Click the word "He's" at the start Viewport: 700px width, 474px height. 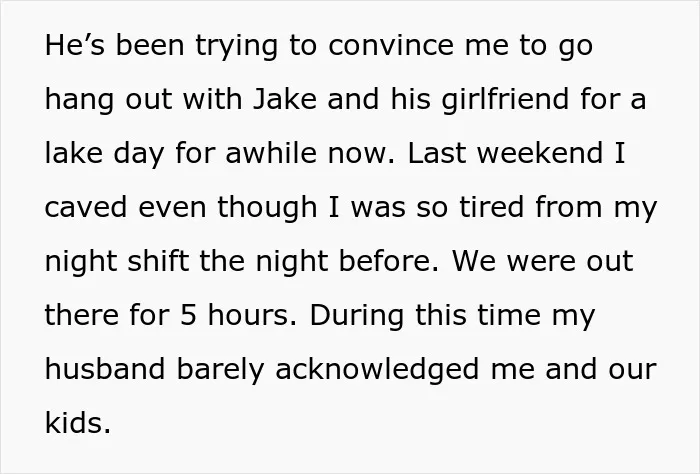[x=75, y=45]
